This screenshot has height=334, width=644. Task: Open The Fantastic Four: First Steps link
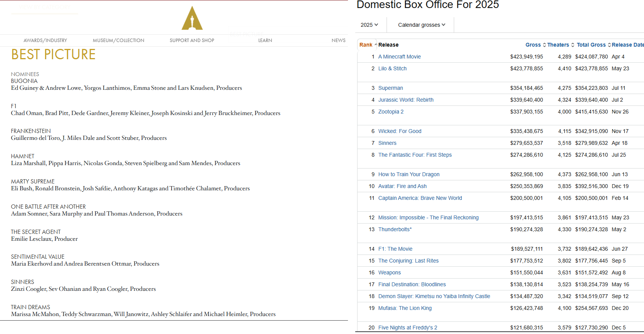click(415, 155)
